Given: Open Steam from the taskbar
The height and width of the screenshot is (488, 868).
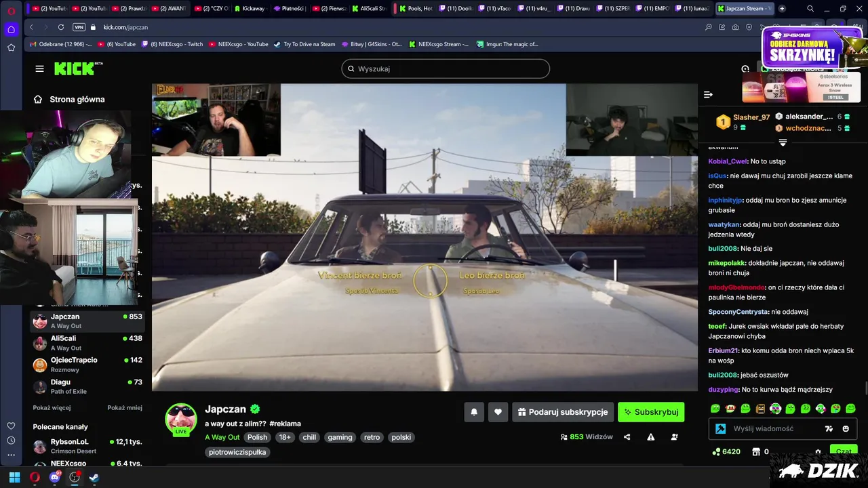Looking at the screenshot, I should [x=94, y=477].
